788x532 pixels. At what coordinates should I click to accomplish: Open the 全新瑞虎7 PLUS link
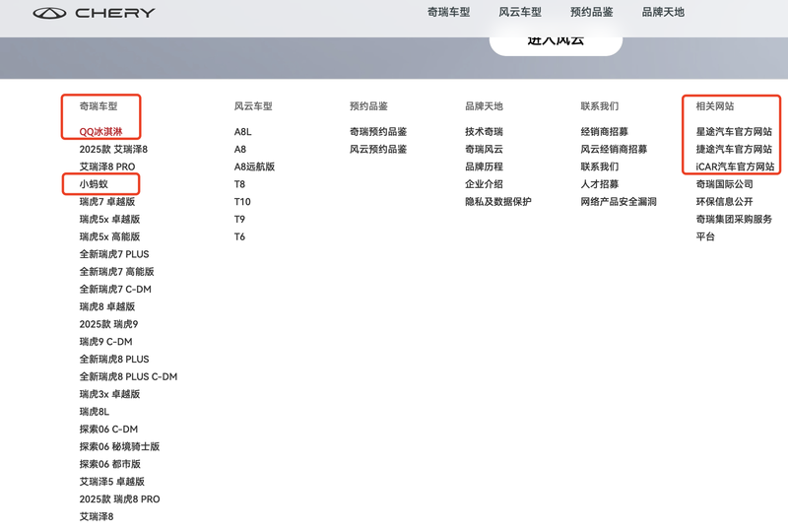(114, 254)
